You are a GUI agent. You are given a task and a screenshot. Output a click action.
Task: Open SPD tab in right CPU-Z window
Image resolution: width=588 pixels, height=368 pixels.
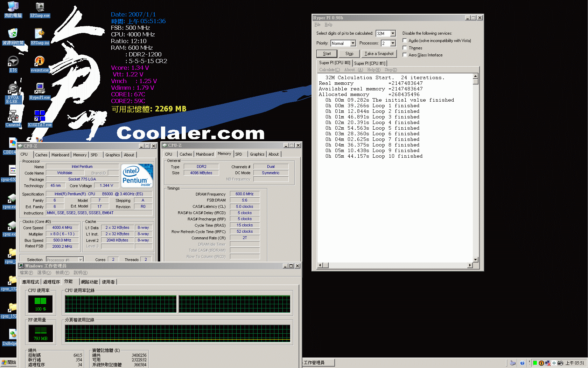tap(239, 154)
